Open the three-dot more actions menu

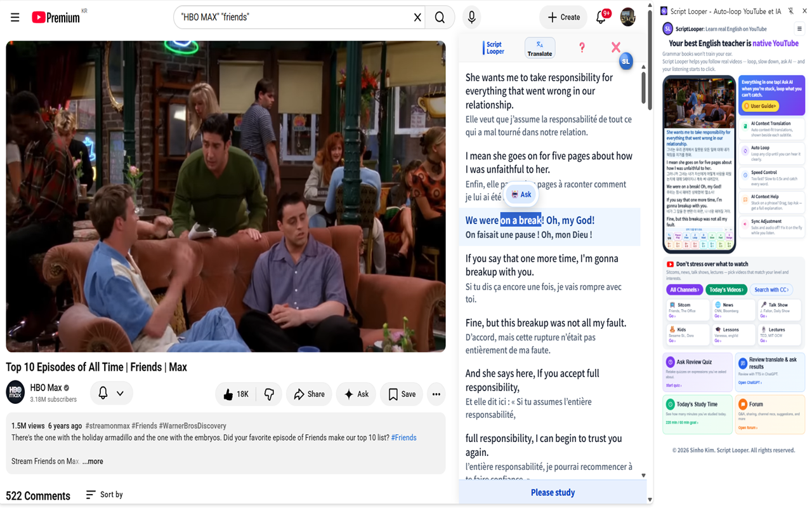tap(436, 394)
